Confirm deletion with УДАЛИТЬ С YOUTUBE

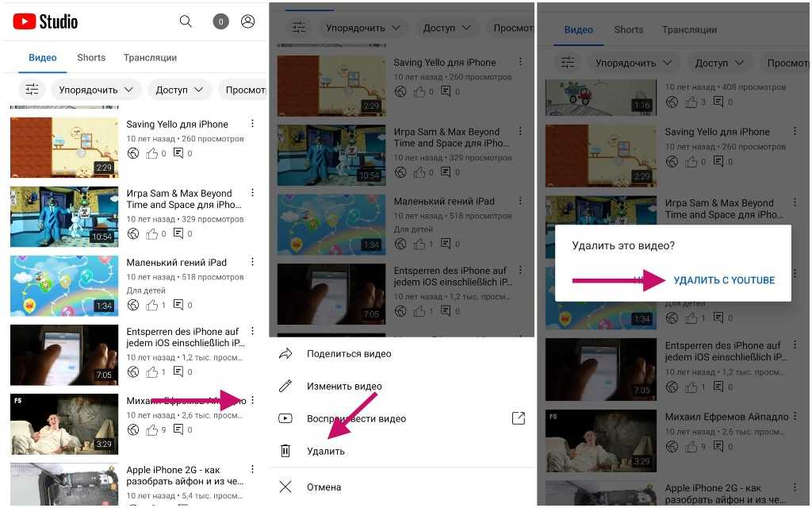point(723,280)
